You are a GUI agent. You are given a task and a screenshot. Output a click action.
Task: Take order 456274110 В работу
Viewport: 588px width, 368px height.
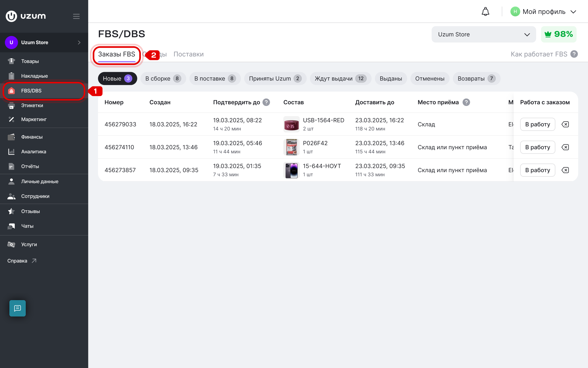coord(537,147)
